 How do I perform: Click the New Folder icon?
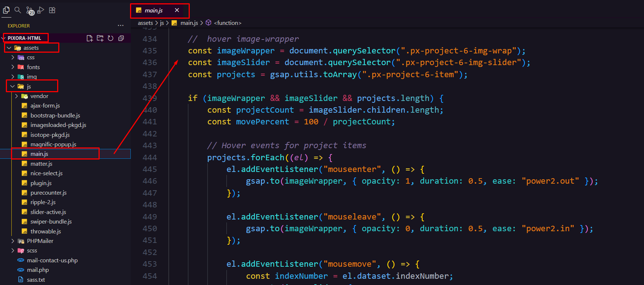pyautogui.click(x=100, y=38)
